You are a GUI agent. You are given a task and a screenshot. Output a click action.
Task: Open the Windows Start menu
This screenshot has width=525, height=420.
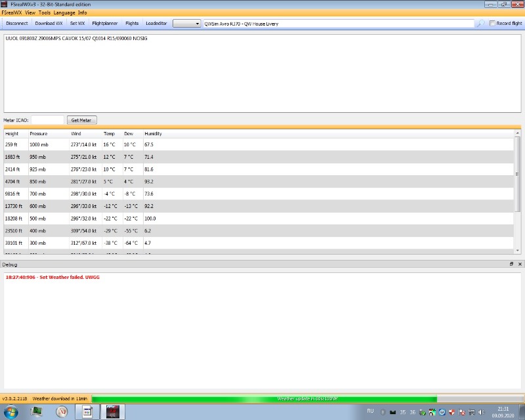point(12,411)
